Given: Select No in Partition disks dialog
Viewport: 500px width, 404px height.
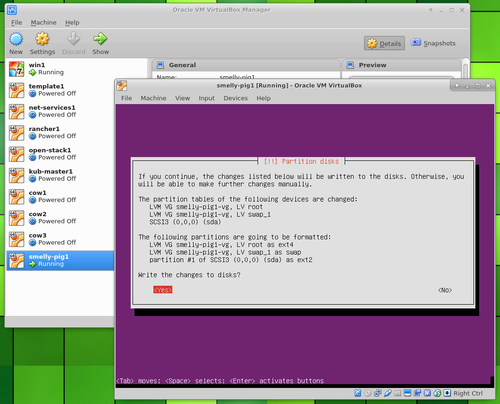Looking at the screenshot, I should (x=445, y=290).
